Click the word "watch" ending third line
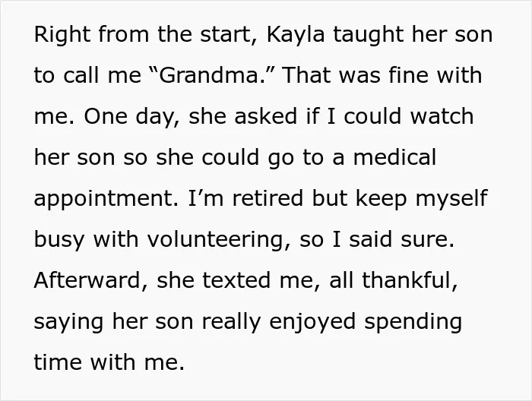Viewport: 532px width, 401px height. (x=442, y=116)
